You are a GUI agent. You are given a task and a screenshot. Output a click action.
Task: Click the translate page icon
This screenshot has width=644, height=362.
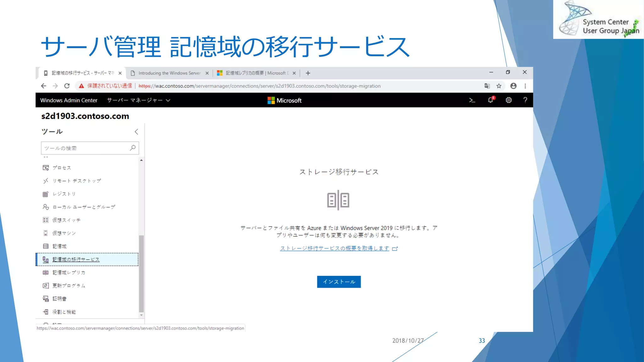[x=487, y=86]
